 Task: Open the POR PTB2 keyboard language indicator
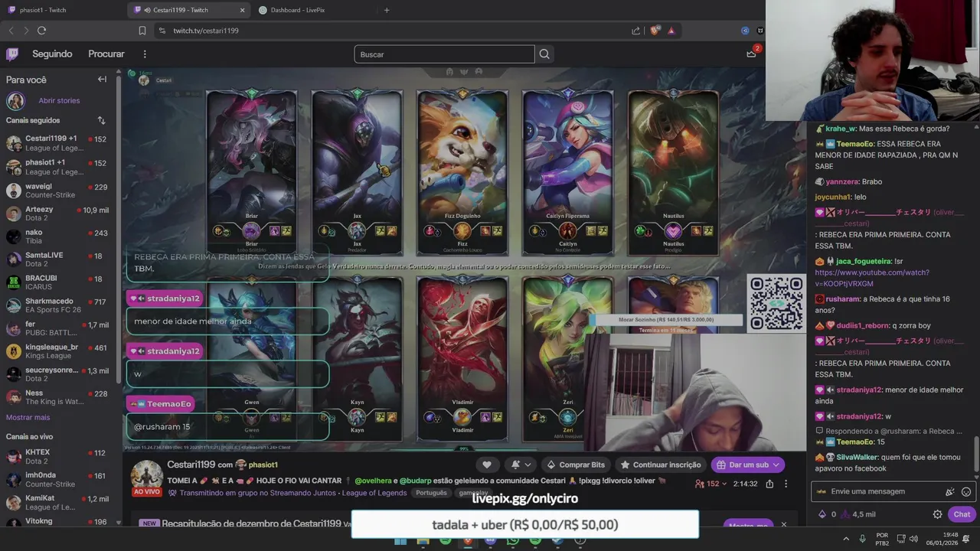882,539
